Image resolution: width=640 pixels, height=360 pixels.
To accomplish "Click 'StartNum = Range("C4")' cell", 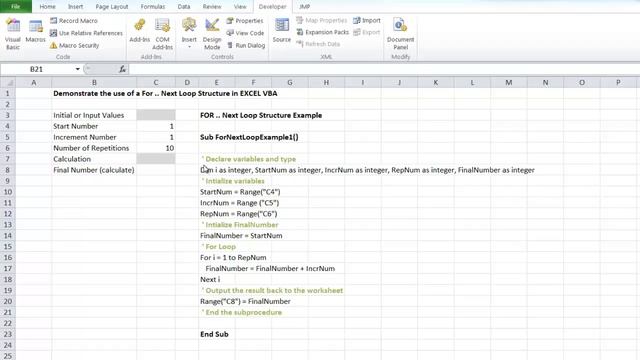I will click(240, 192).
